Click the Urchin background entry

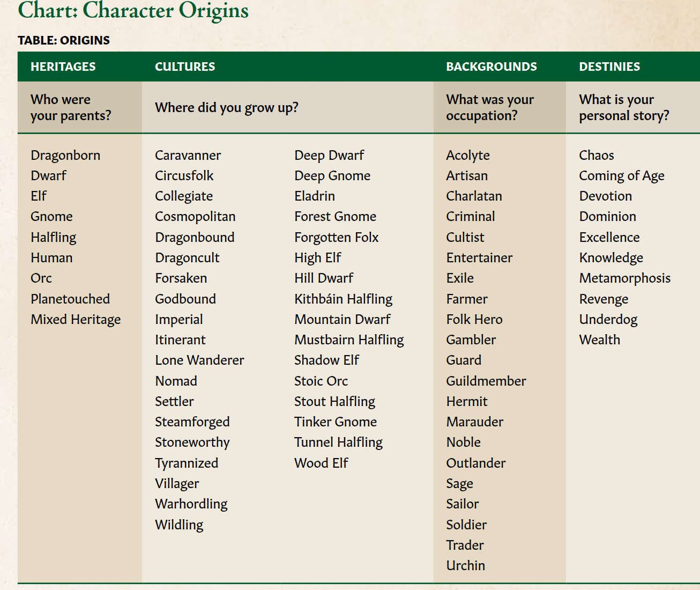(x=465, y=566)
